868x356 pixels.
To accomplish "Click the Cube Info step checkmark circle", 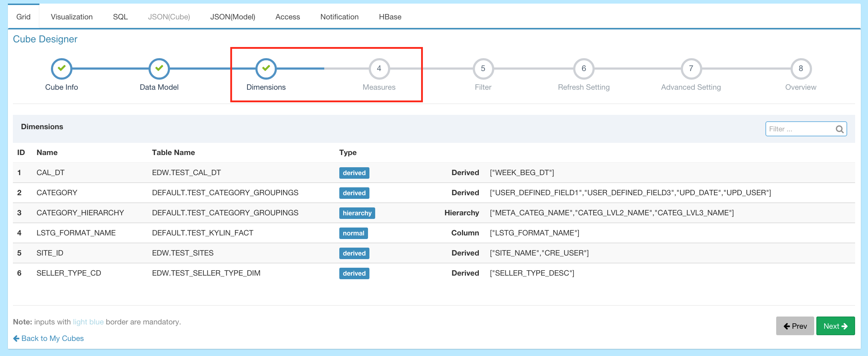I will (x=61, y=69).
